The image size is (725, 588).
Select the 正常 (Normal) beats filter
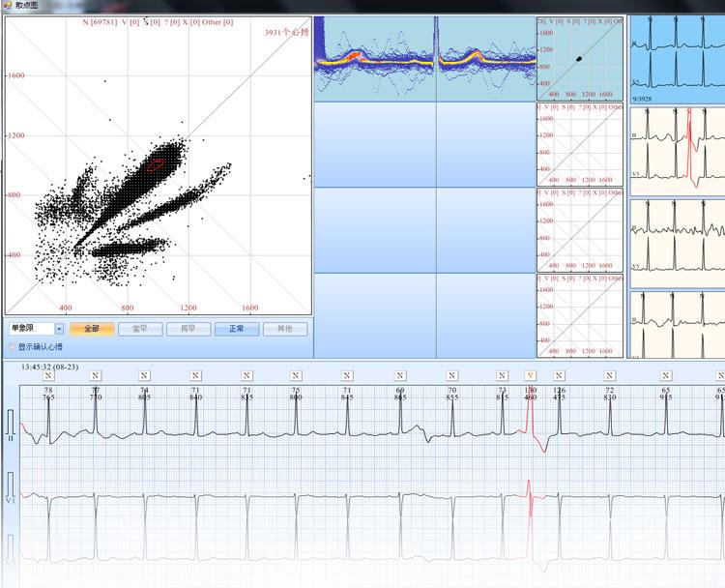237,329
